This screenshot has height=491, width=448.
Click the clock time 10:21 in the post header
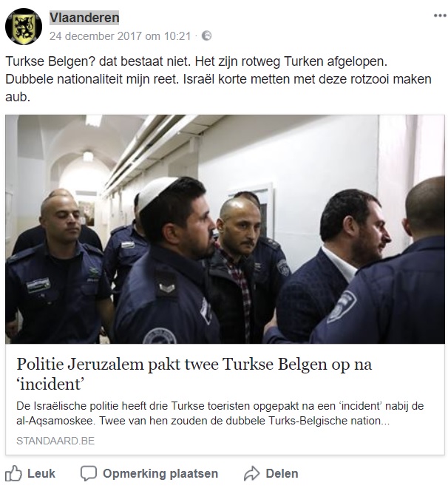[177, 36]
